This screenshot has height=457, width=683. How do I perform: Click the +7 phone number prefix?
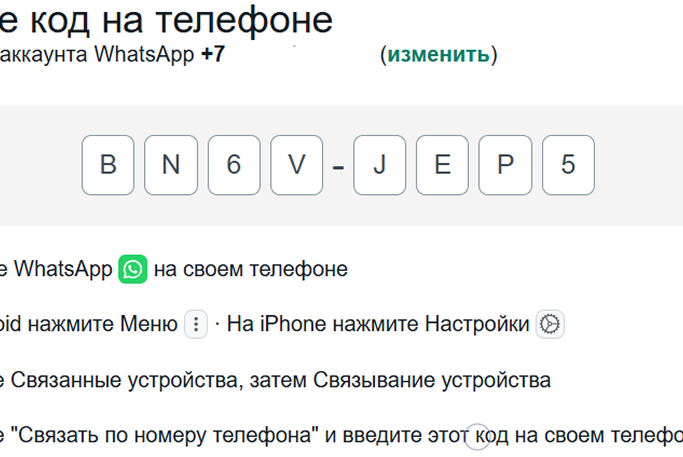click(x=212, y=54)
